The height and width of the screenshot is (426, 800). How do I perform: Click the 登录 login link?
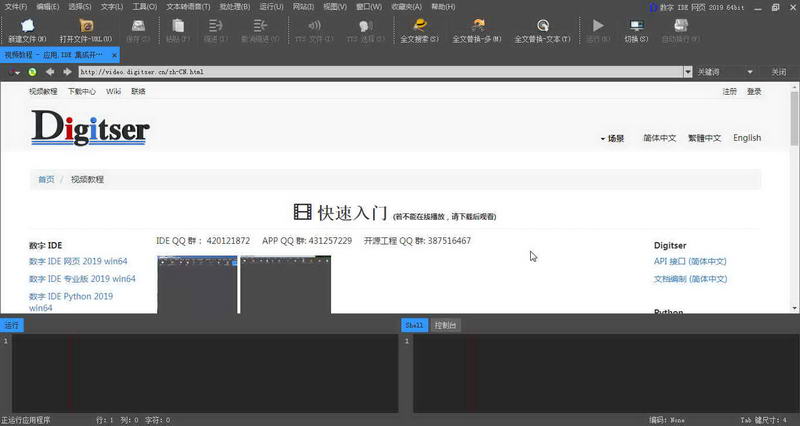click(754, 91)
